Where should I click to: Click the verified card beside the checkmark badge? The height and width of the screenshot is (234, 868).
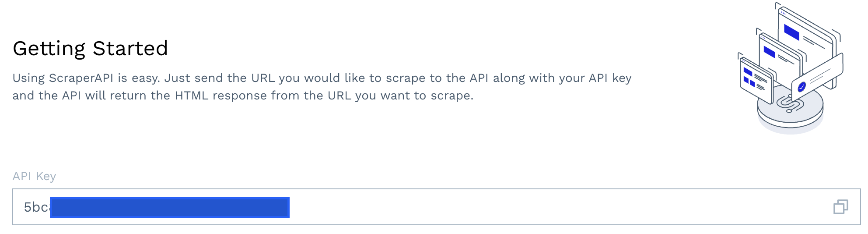coord(817,77)
